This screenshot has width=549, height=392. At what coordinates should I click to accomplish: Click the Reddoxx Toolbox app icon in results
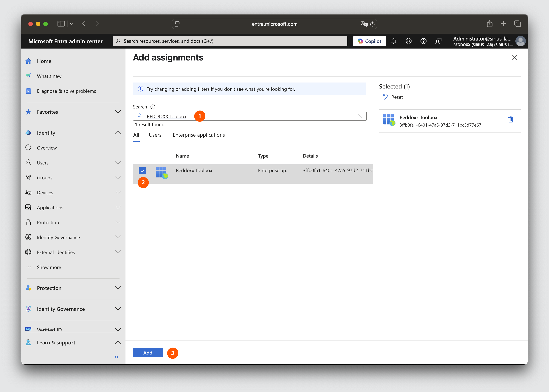pos(162,173)
